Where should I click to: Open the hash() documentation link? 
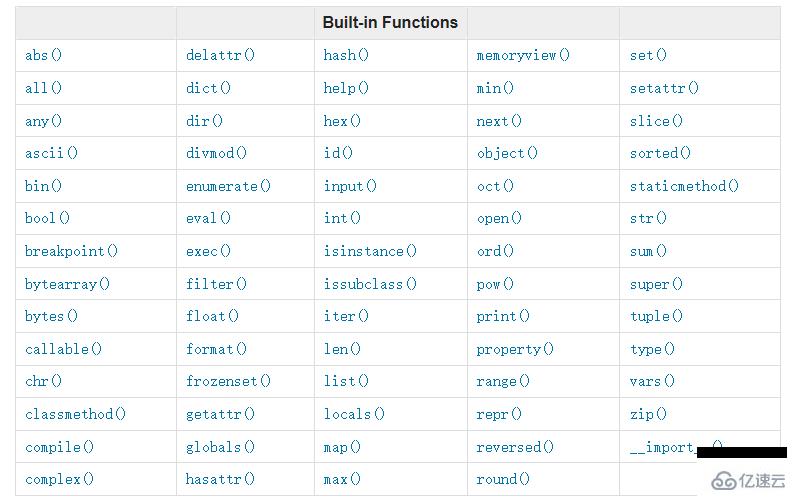click(x=346, y=55)
